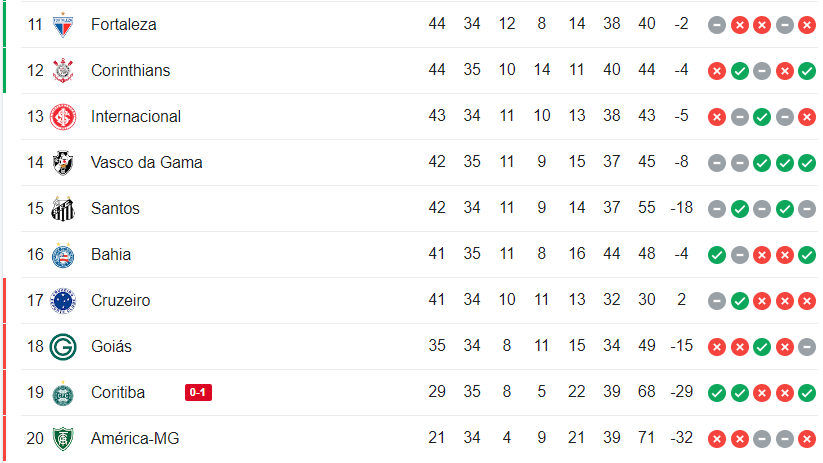
Task: Click Corinthians' most recent win icon
Action: pyautogui.click(x=807, y=70)
